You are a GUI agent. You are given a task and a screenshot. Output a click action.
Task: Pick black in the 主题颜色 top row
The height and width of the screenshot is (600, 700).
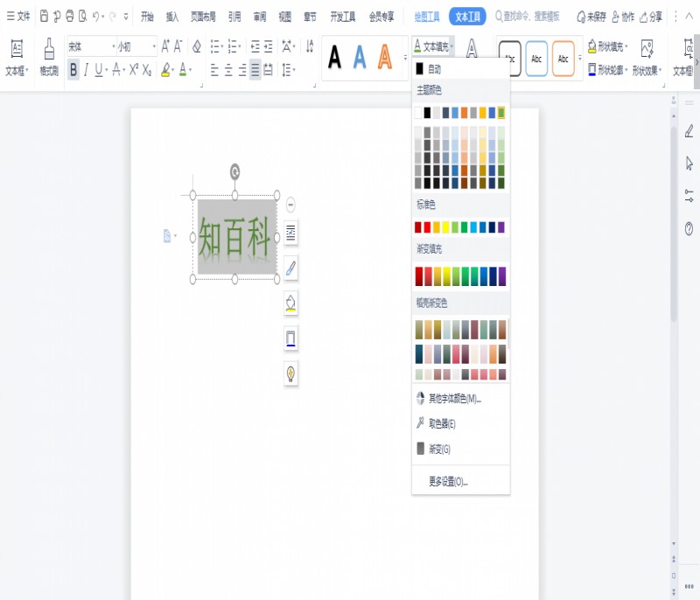[x=427, y=113]
